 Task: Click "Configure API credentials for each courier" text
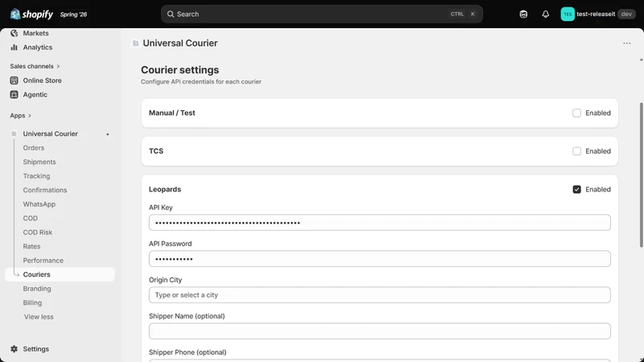201,82
